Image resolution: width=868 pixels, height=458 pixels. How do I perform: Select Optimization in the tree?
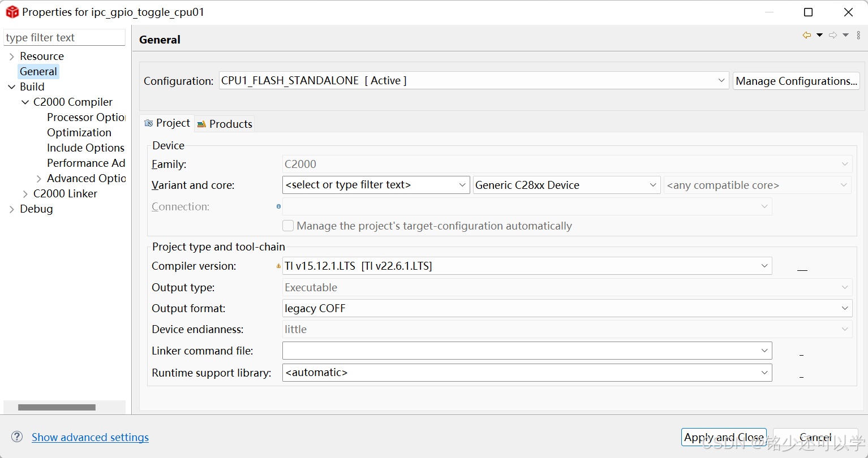79,132
